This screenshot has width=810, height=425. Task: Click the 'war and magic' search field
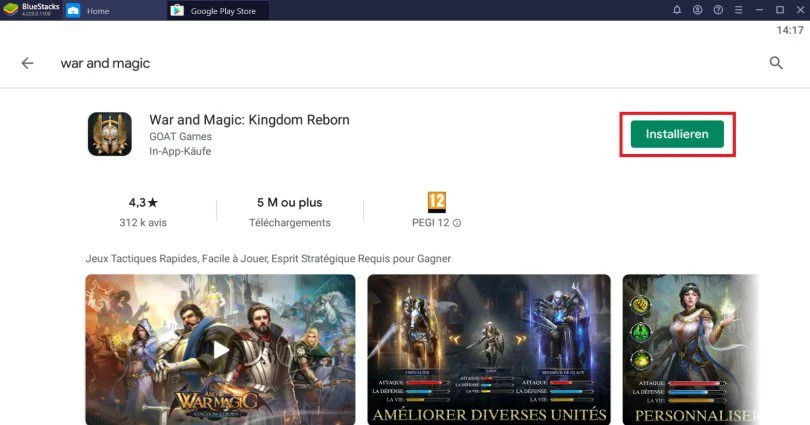[105, 63]
